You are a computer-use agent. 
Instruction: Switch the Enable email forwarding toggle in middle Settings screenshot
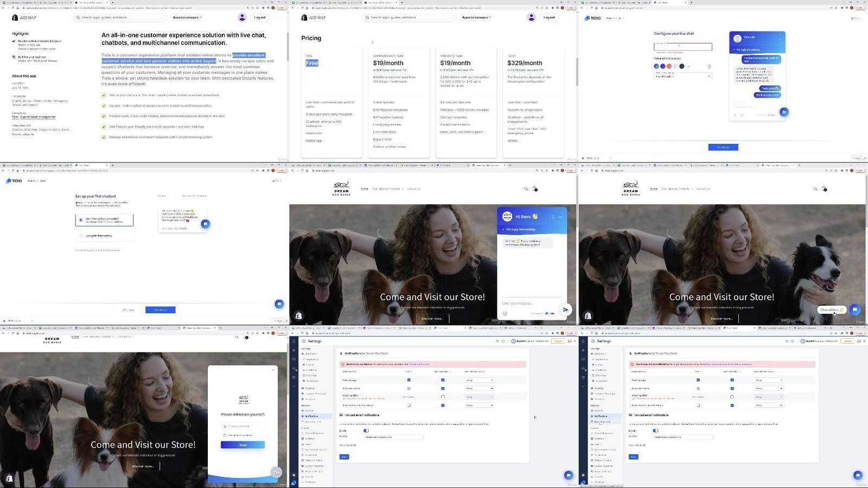click(x=366, y=430)
